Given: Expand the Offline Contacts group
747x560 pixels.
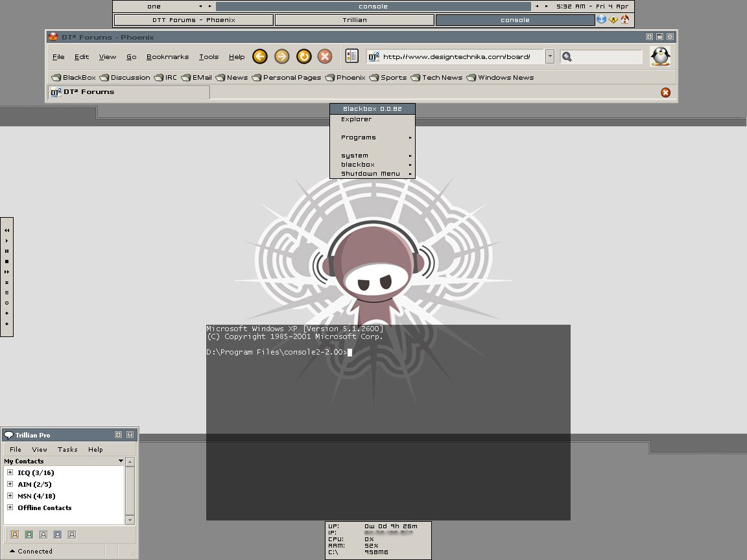Looking at the screenshot, I should pos(10,507).
